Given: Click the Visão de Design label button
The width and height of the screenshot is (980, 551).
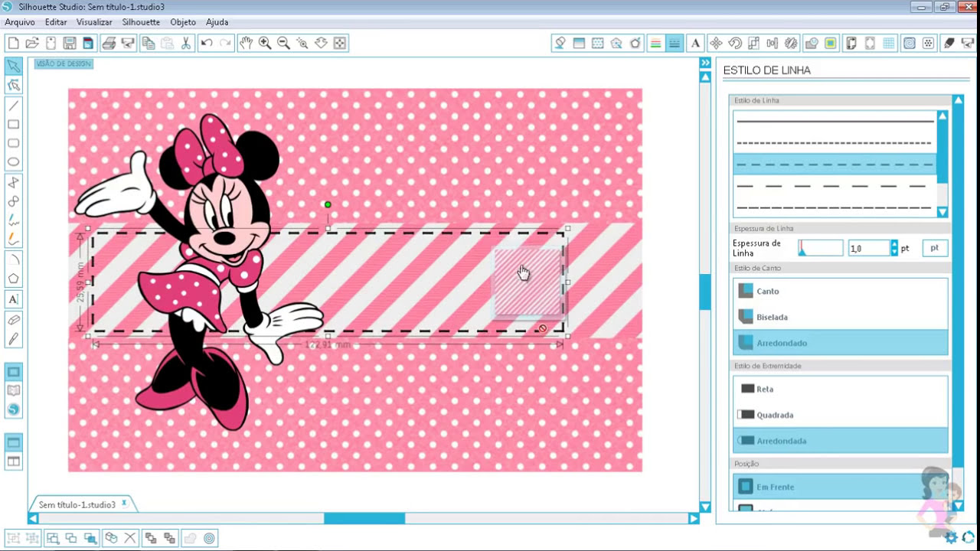Looking at the screenshot, I should [x=64, y=64].
